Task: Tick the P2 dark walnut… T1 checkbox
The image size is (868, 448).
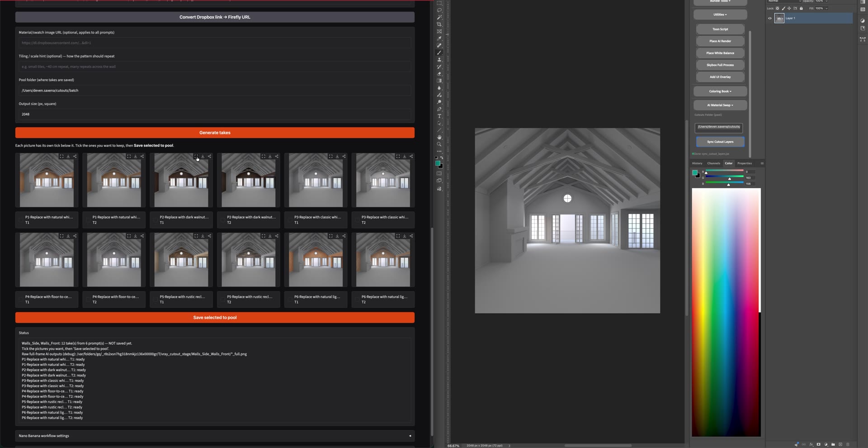Action: [x=156, y=220]
